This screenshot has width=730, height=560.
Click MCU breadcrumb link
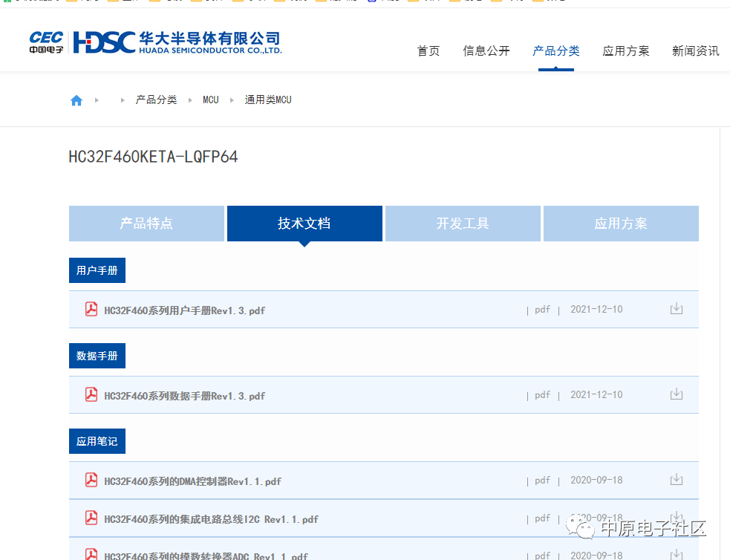[x=211, y=100]
